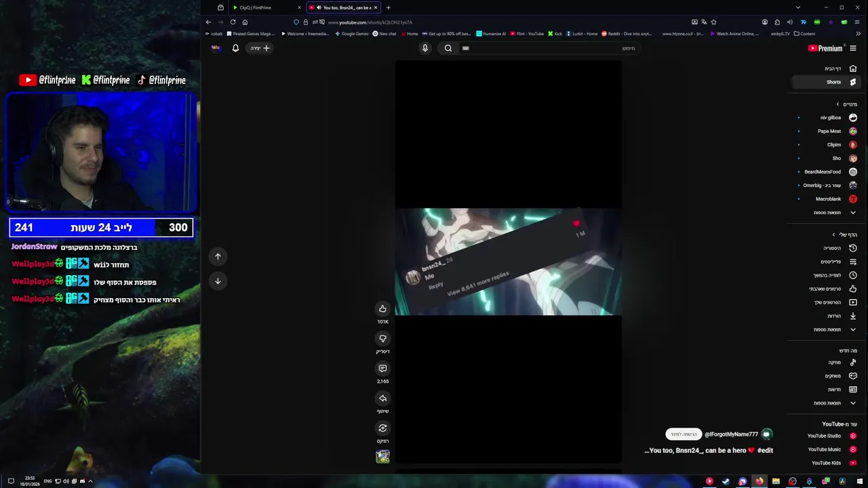Image resolution: width=868 pixels, height=488 pixels.
Task: Open a new browser tab with plus
Action: point(388,7)
